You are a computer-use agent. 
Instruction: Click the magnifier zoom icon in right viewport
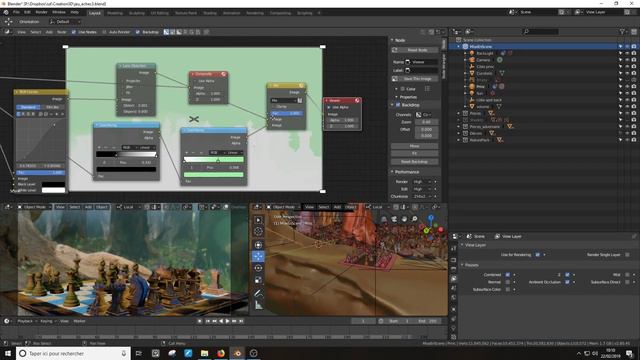click(415, 219)
